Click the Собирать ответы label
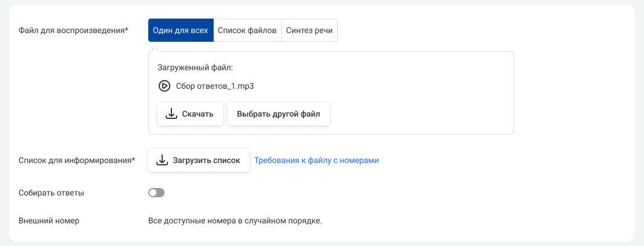The height and width of the screenshot is (246, 644). click(x=52, y=193)
